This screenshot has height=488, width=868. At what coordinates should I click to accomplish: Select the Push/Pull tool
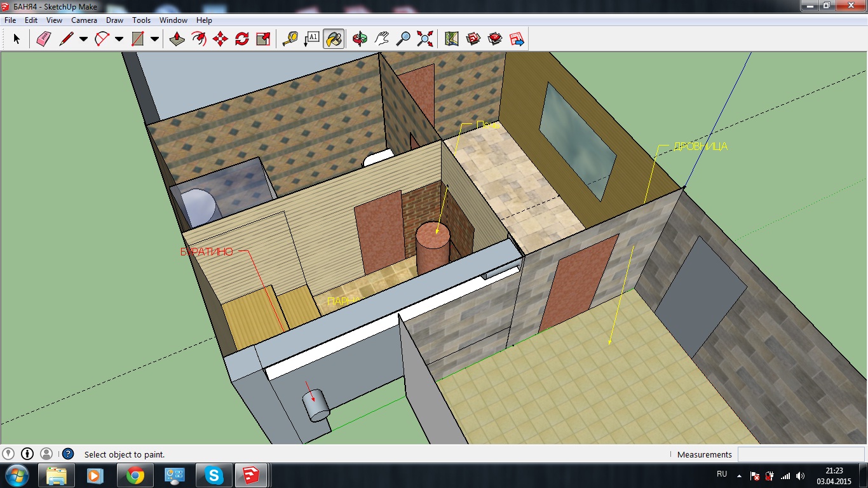[x=177, y=39]
